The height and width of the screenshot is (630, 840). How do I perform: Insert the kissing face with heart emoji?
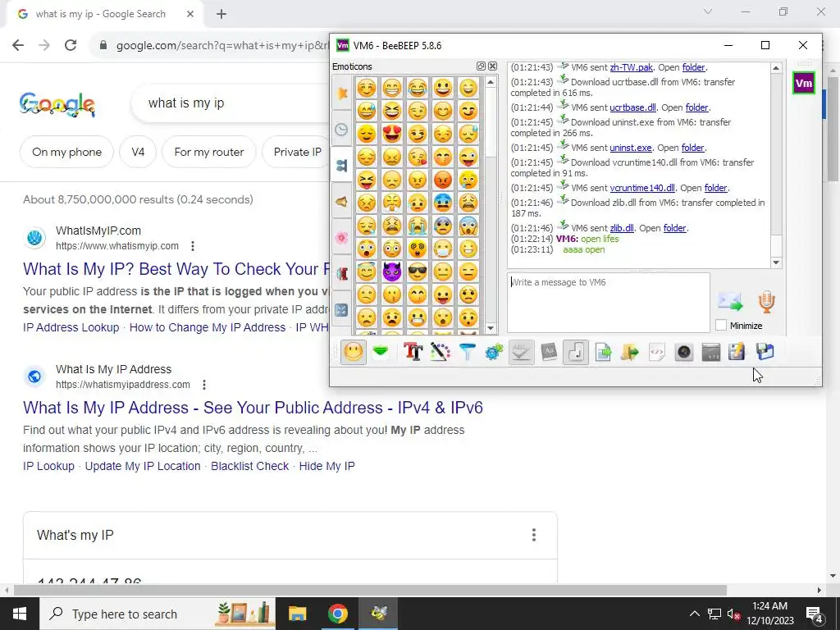pyautogui.click(x=418, y=157)
